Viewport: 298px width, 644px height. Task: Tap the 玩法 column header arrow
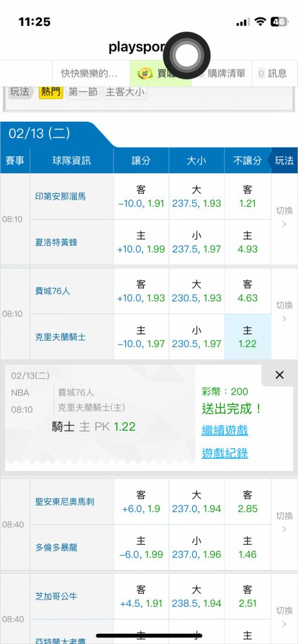pyautogui.click(x=283, y=160)
